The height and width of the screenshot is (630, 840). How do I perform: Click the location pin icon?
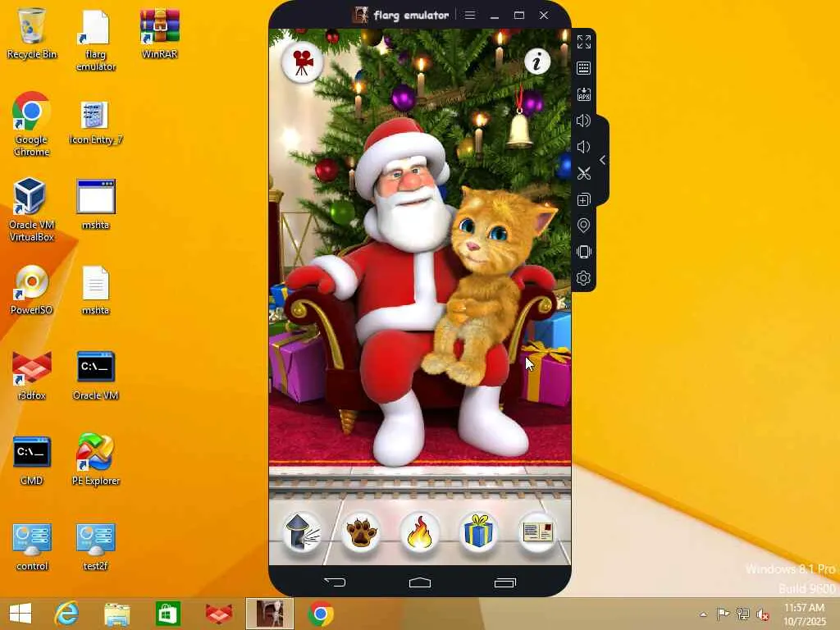[x=584, y=226]
